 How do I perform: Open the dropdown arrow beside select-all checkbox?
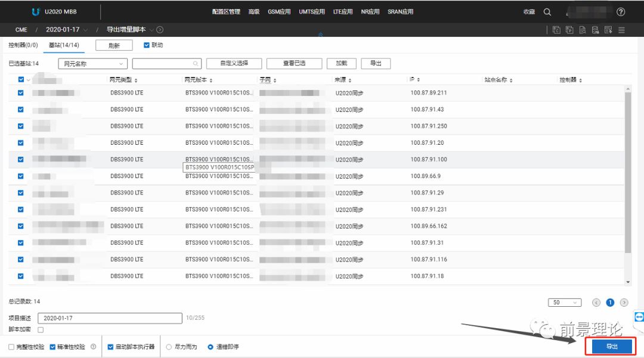[29, 80]
